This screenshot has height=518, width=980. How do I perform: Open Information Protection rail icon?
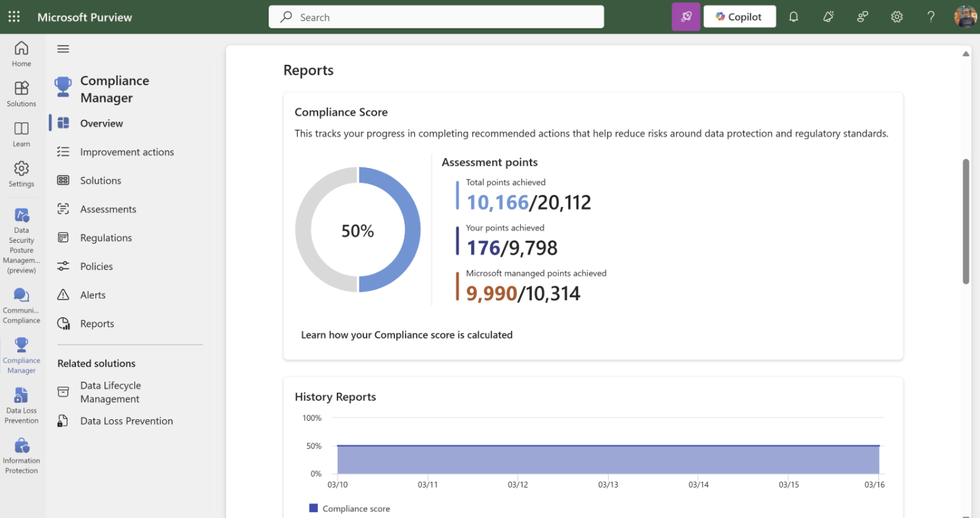(x=21, y=445)
